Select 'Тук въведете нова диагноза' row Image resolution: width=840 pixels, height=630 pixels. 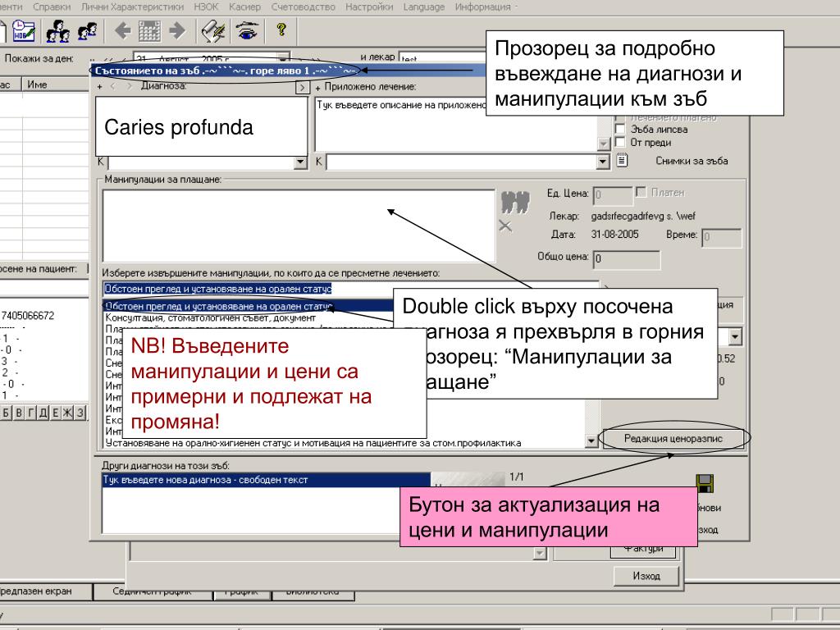pyautogui.click(x=267, y=480)
